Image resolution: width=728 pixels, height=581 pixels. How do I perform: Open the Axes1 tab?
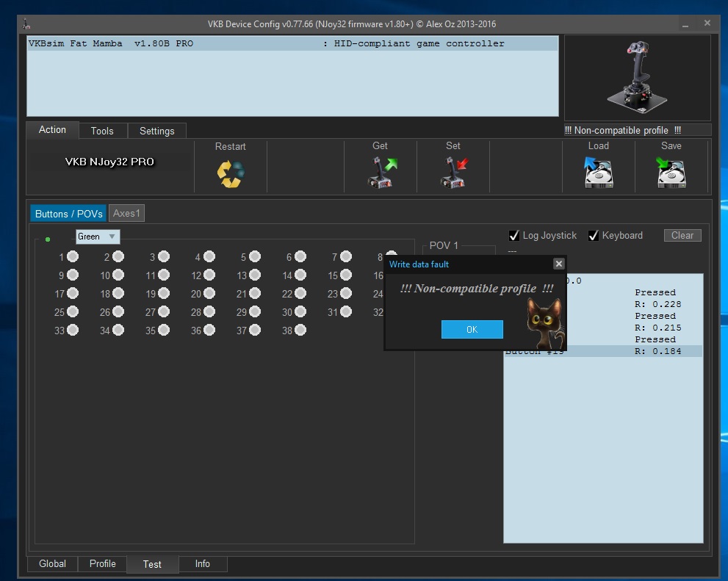pyautogui.click(x=127, y=213)
